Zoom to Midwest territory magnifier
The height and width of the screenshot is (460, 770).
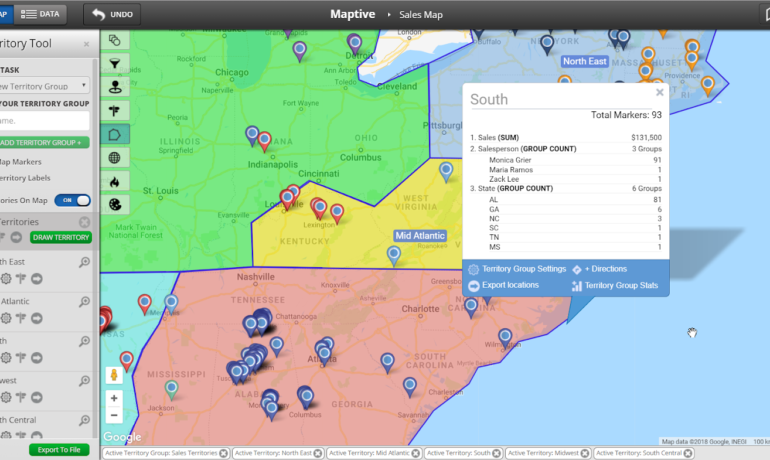84,380
